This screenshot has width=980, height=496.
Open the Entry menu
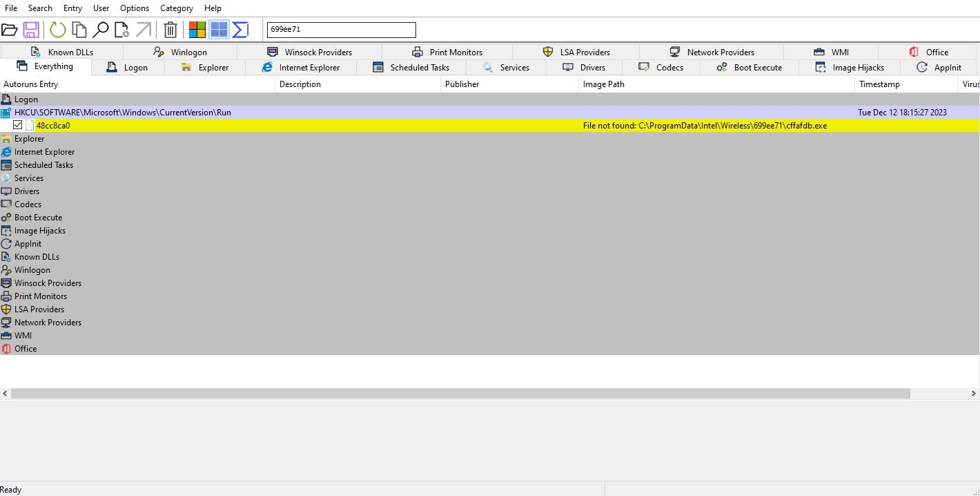pyautogui.click(x=72, y=8)
